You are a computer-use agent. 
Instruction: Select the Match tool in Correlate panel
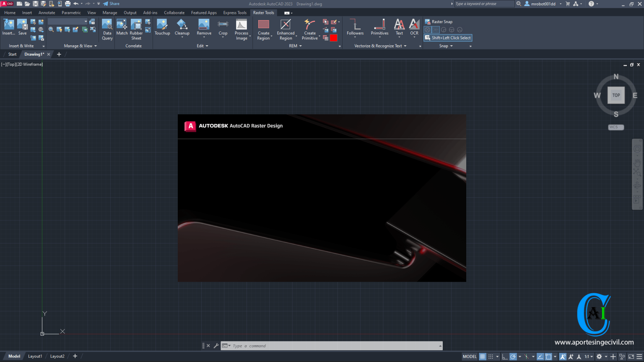(122, 27)
